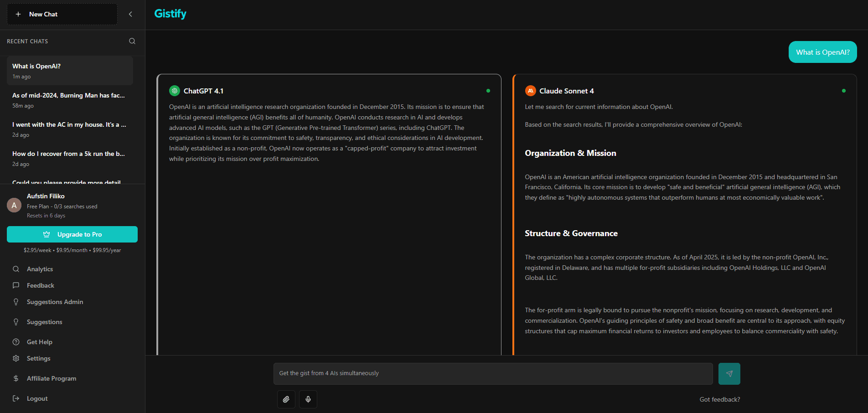868x413 pixels.
Task: Start voice input using the microphone icon
Action: tap(308, 399)
